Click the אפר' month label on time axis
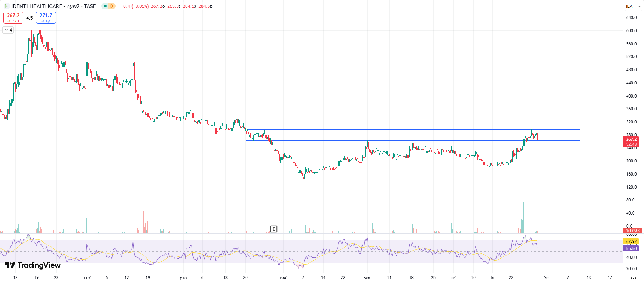 pos(283,278)
